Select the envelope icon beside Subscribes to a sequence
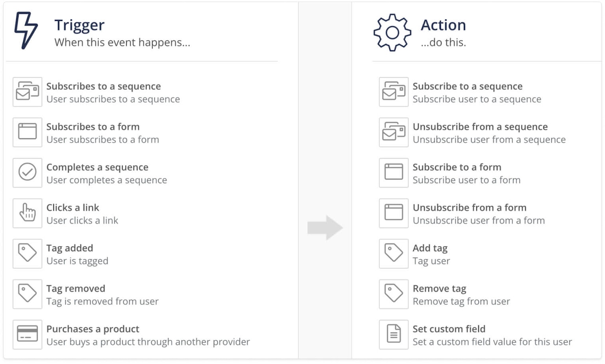 pyautogui.click(x=27, y=92)
